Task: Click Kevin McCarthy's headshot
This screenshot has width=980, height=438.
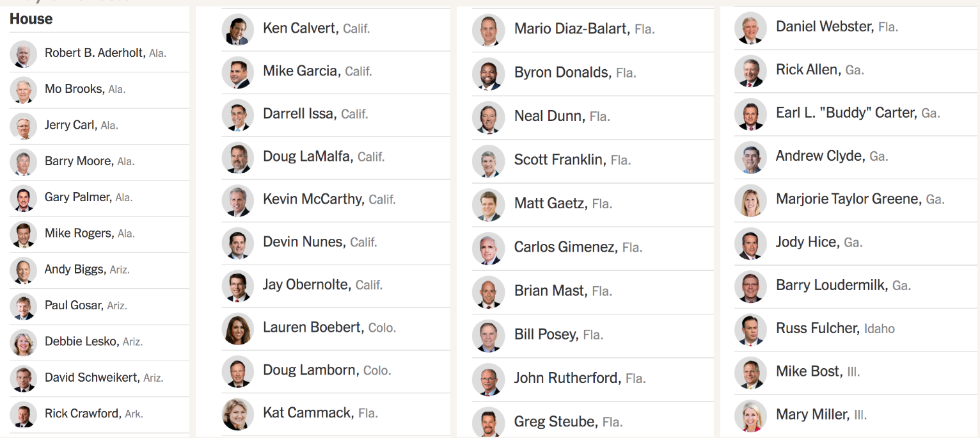Action: click(x=238, y=200)
